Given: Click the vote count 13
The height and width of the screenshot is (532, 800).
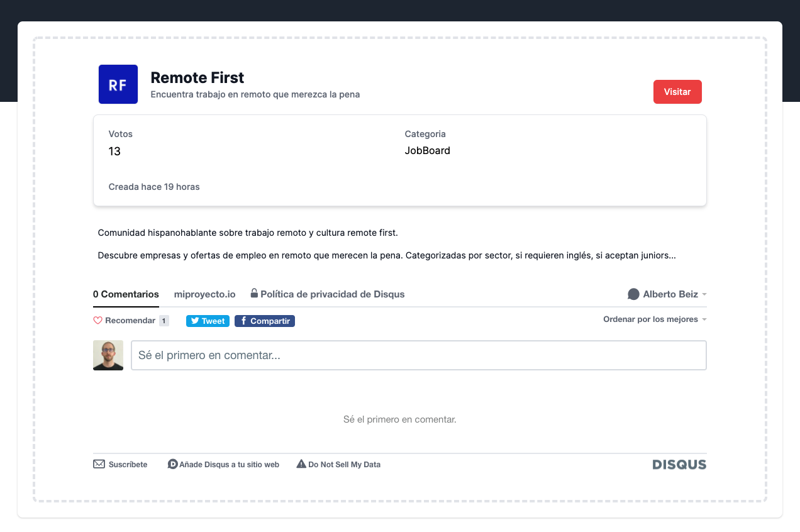Looking at the screenshot, I should pyautogui.click(x=114, y=152).
